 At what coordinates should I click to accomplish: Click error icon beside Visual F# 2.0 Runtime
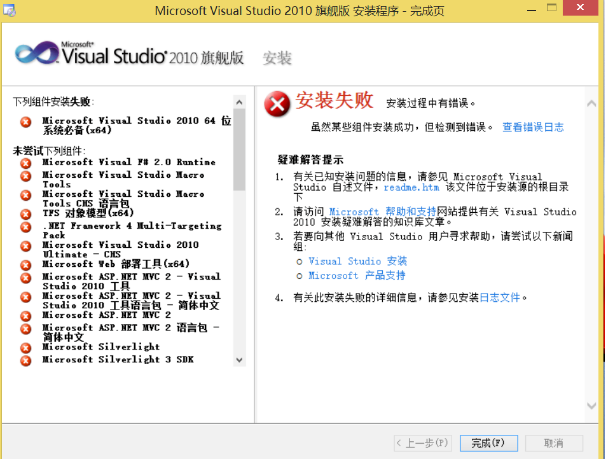pyautogui.click(x=26, y=163)
